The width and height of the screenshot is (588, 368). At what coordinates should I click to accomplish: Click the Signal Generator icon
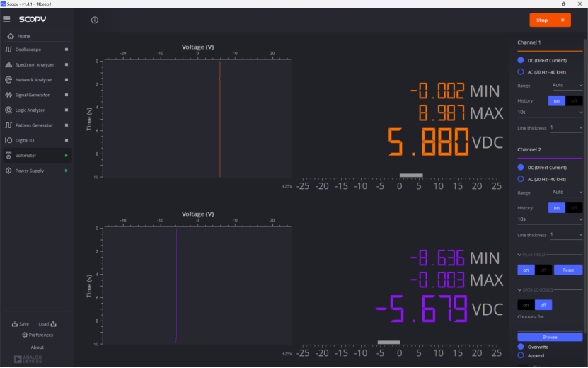[x=8, y=95]
